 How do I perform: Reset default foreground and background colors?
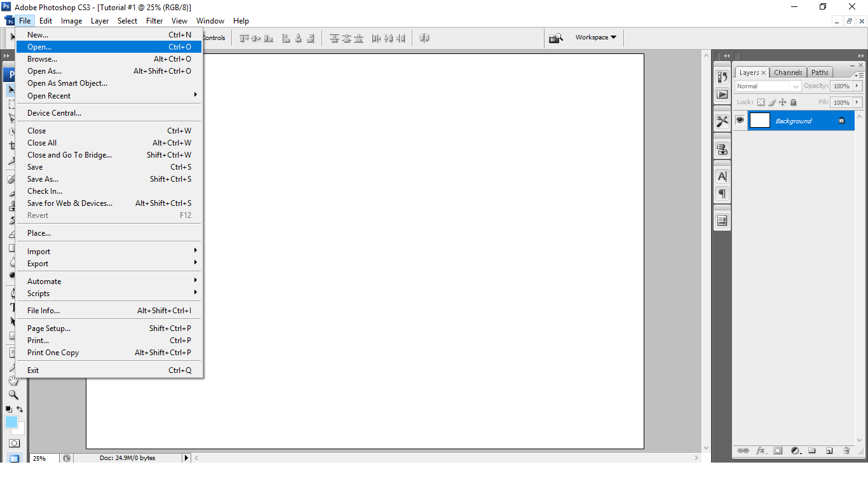(x=9, y=409)
